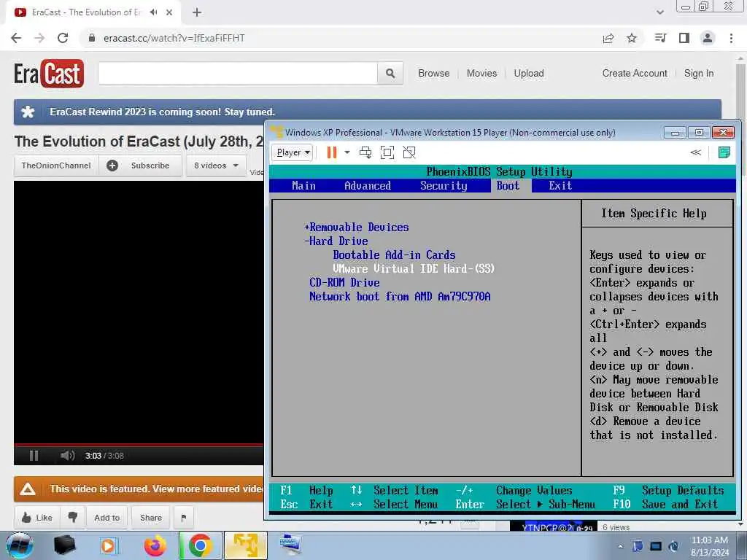Click into the EraCast search field
Image resolution: width=747 pixels, height=560 pixels.
point(238,74)
